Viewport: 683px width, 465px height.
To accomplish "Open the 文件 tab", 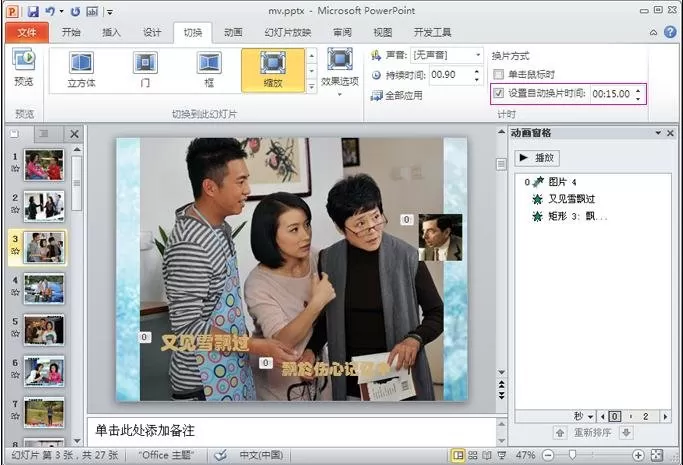I will click(x=27, y=32).
